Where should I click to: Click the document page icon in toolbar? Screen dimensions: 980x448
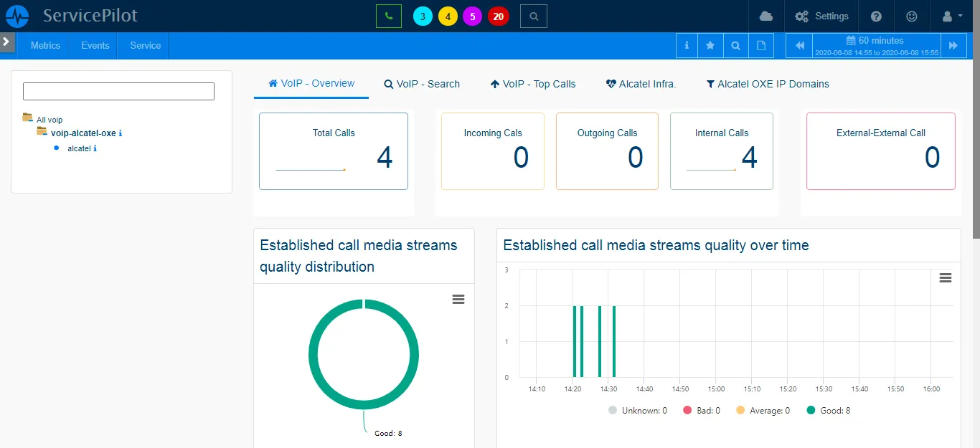click(x=761, y=45)
